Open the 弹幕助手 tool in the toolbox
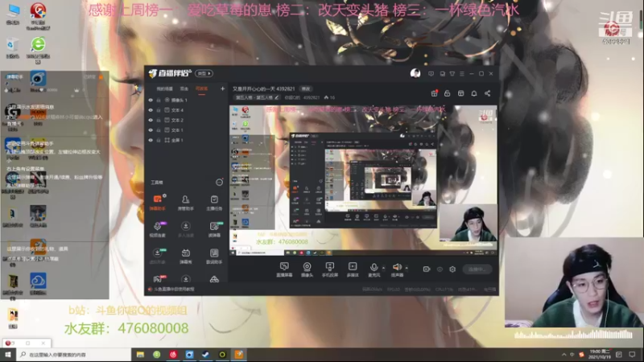Viewport: 644px width, 362px height. (157, 203)
